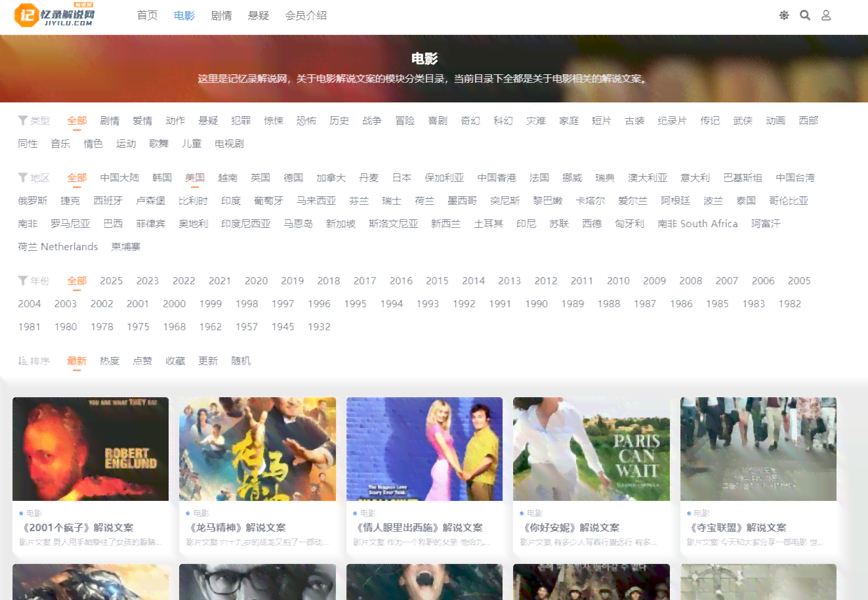Screen dimensions: 868x600
Task: Filter by region 中国香港
Action: click(497, 178)
